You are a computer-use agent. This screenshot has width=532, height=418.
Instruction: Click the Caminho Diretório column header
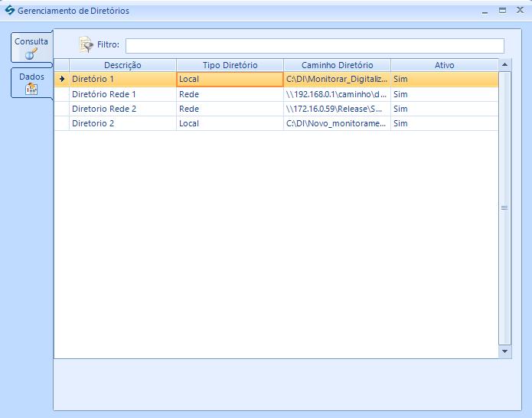(337, 65)
